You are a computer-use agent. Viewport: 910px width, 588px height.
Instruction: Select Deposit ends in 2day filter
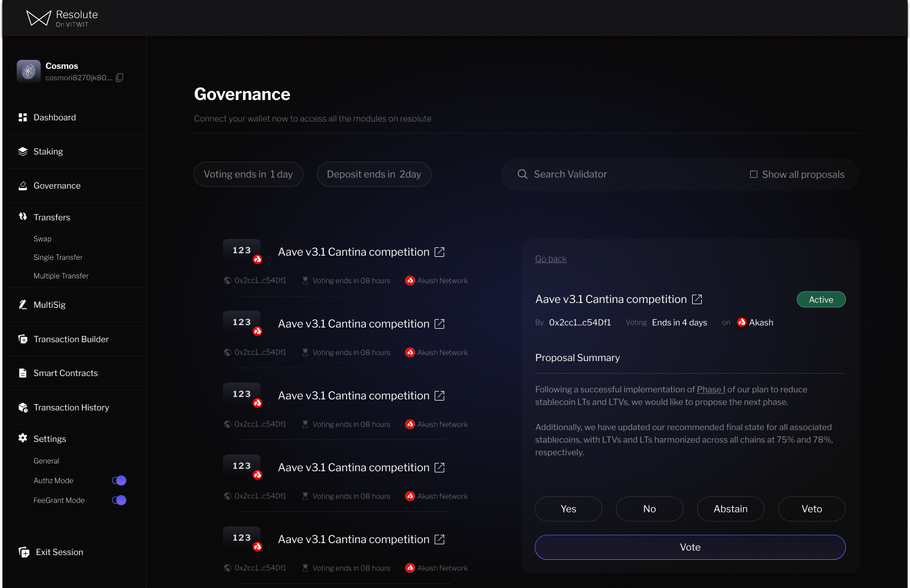(374, 174)
